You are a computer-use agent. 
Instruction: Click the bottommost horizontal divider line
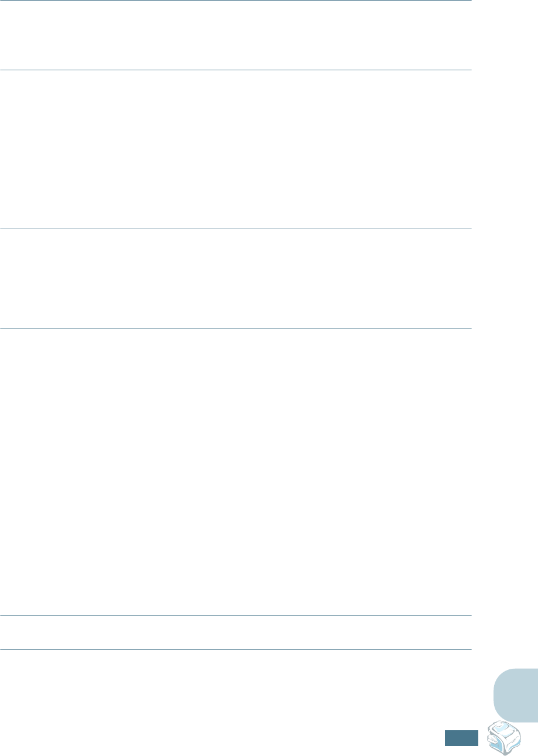pos(235,649)
